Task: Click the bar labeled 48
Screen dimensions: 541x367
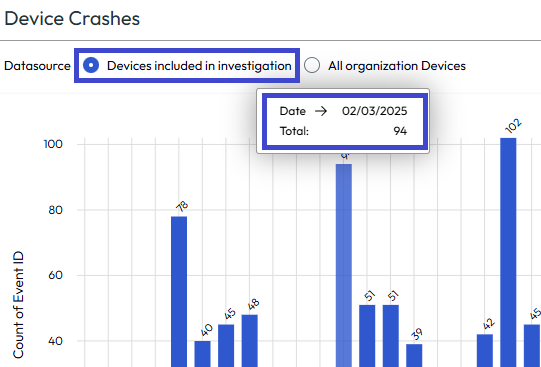Action: point(249,341)
